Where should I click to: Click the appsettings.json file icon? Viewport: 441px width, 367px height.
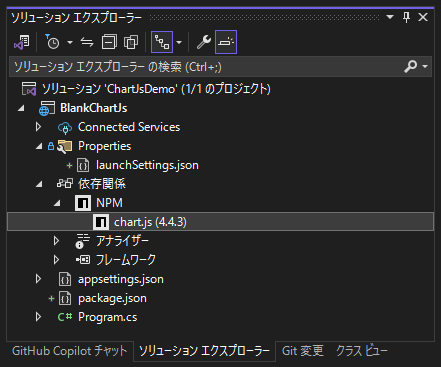(x=65, y=279)
